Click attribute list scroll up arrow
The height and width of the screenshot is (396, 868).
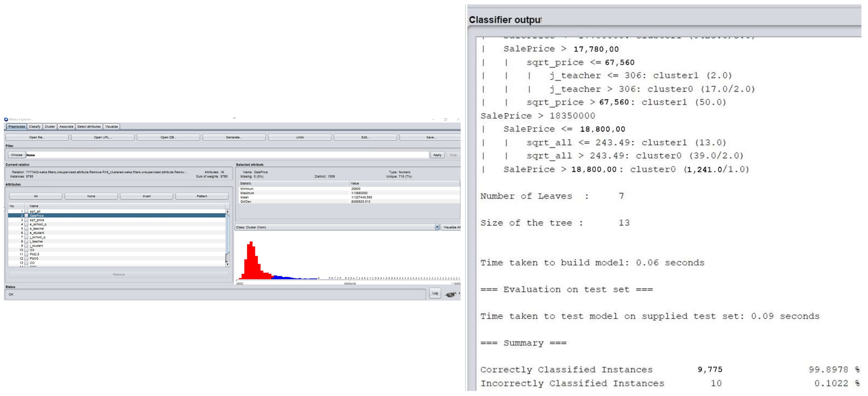227,211
